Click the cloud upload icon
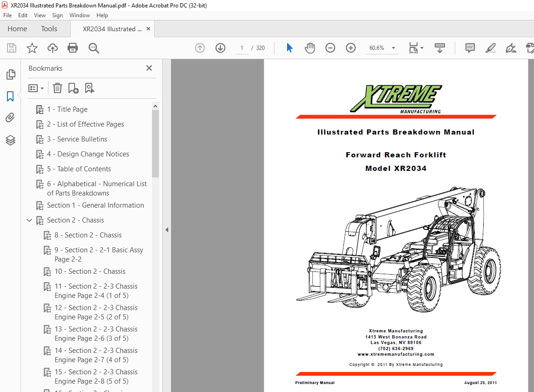 (x=53, y=48)
